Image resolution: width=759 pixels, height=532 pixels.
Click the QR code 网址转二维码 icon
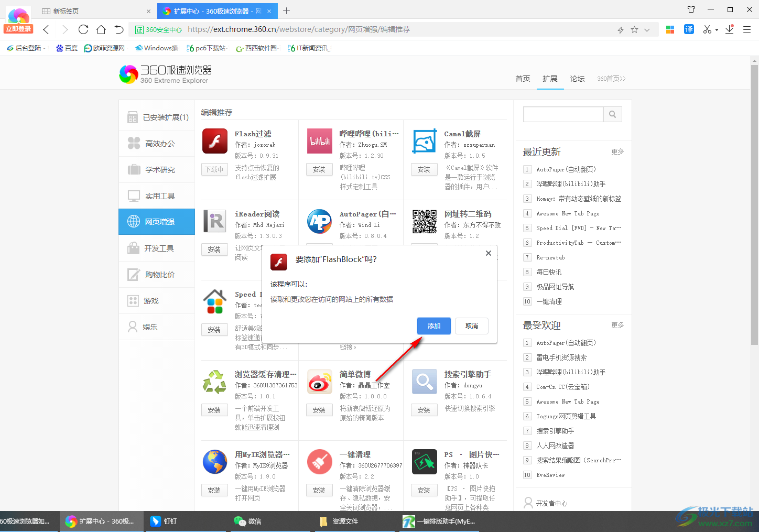pyautogui.click(x=425, y=222)
